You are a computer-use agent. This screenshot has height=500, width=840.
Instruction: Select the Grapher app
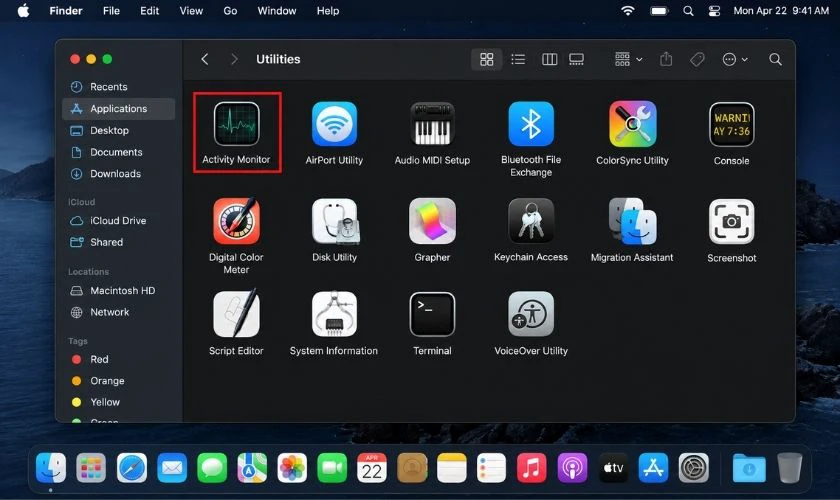pos(432,221)
